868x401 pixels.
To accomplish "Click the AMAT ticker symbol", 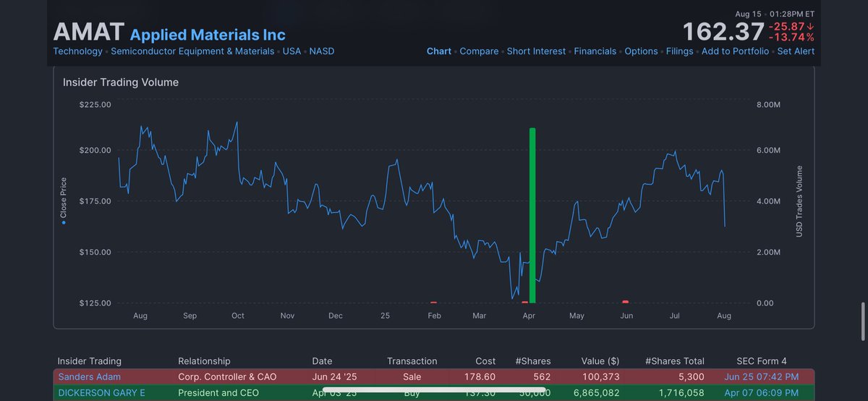I will tap(88, 32).
